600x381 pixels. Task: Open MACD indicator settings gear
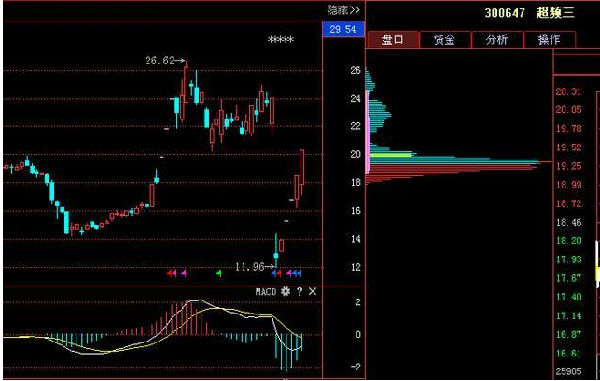[285, 292]
